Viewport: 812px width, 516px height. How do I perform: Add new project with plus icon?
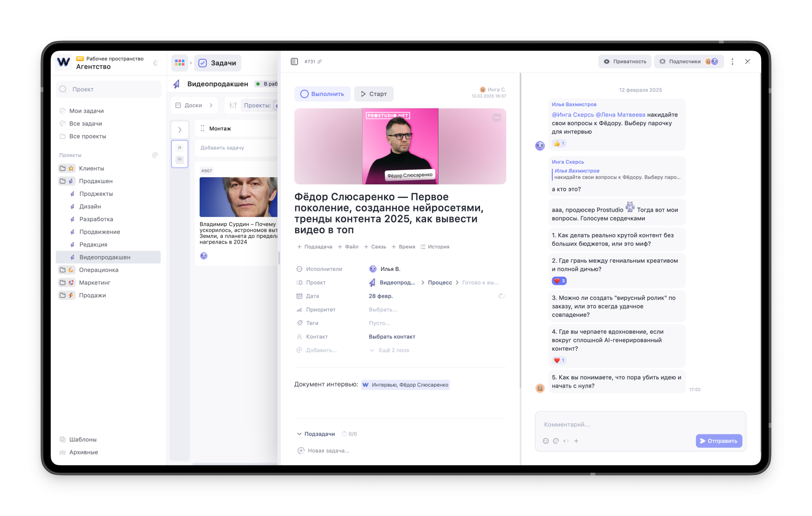click(155, 155)
